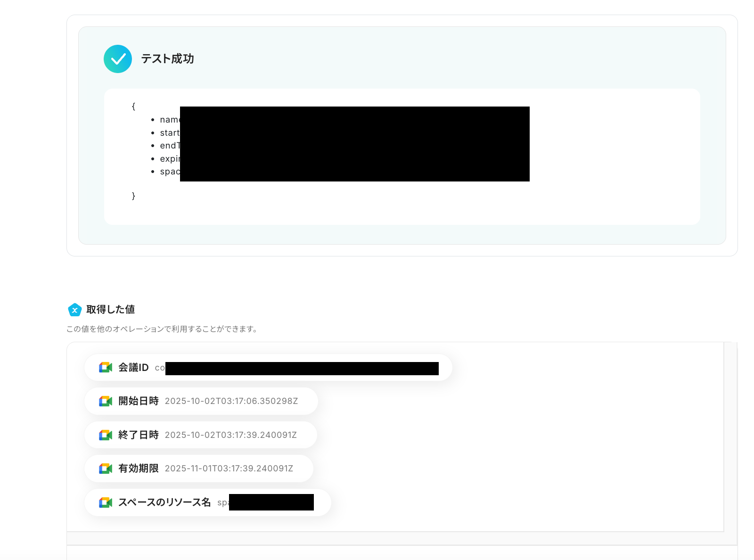
Task: Click the 'endT' entry in JSON result
Action: click(170, 146)
